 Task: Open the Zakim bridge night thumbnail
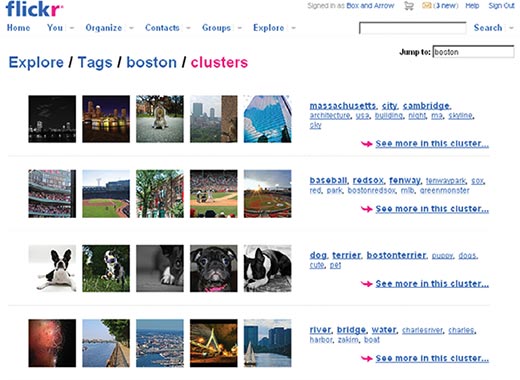point(214,343)
